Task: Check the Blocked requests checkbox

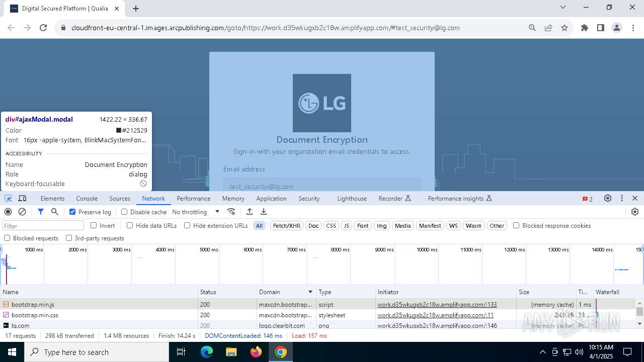Action: [x=7, y=238]
